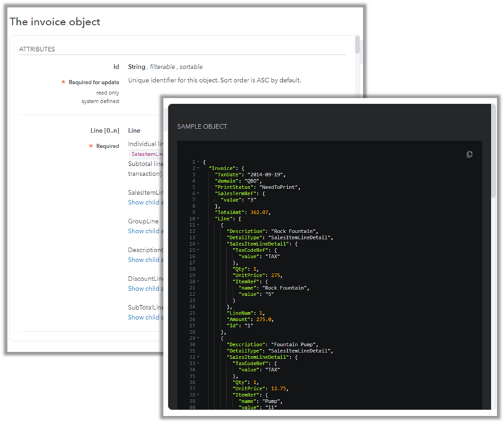Click the "UnitPrice": 12.75 code line
This screenshot has height=423, width=504.
[x=260, y=388]
